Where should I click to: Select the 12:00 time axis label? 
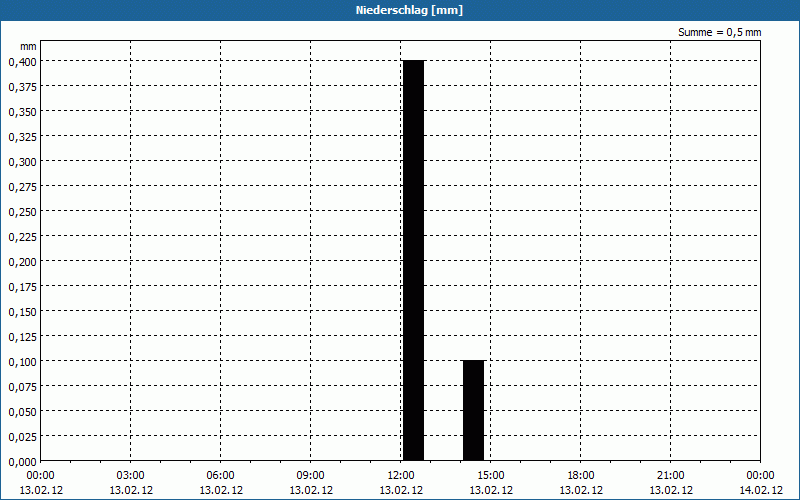(x=401, y=475)
